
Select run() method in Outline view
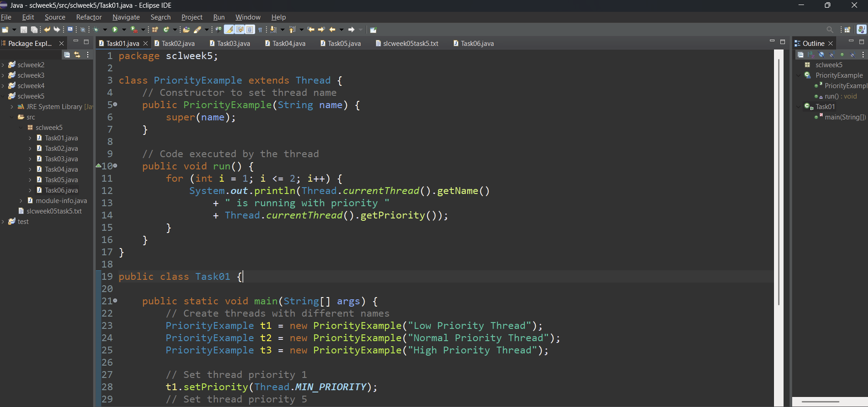tap(840, 96)
